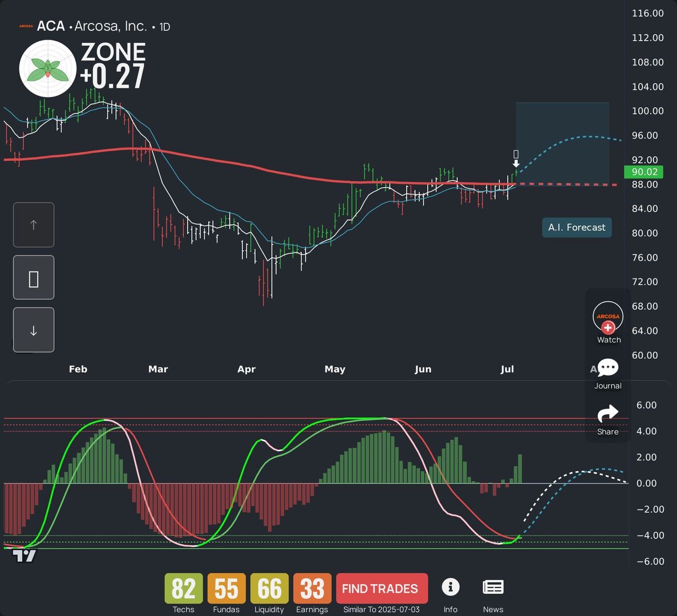Click the Feb label on time axis

[x=78, y=369]
